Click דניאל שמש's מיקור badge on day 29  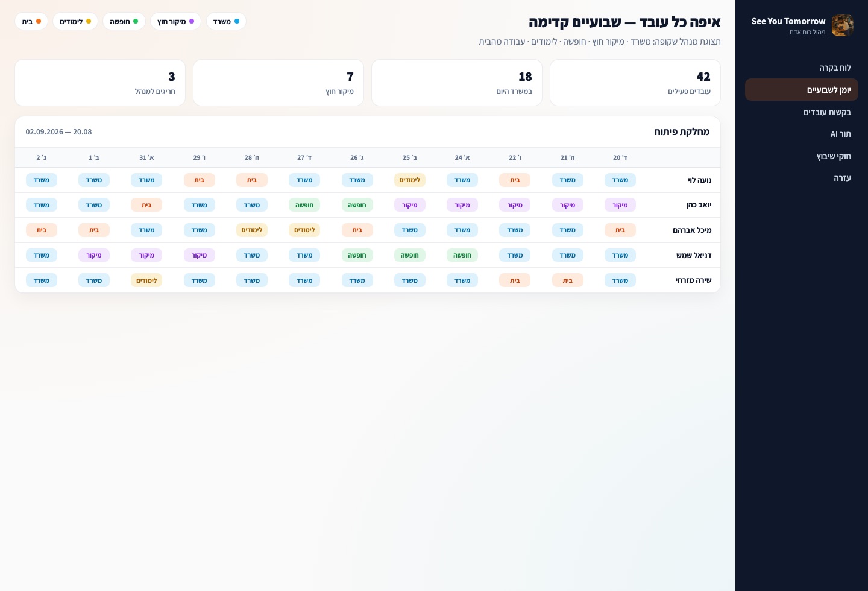(x=200, y=255)
